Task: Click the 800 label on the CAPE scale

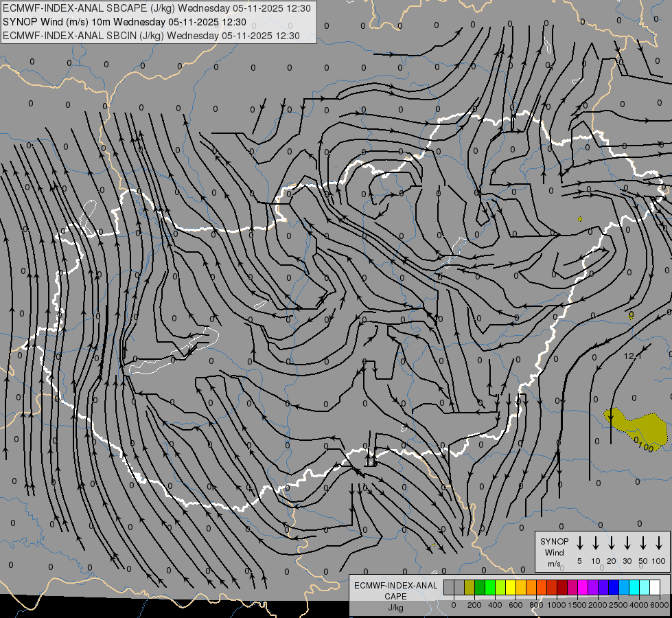Action: pos(536,605)
